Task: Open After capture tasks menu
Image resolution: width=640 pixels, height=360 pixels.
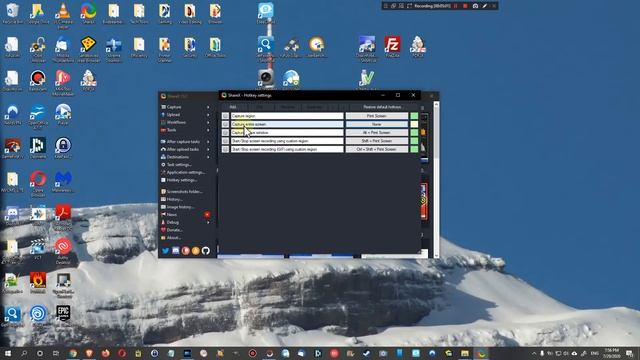Action: tap(183, 142)
